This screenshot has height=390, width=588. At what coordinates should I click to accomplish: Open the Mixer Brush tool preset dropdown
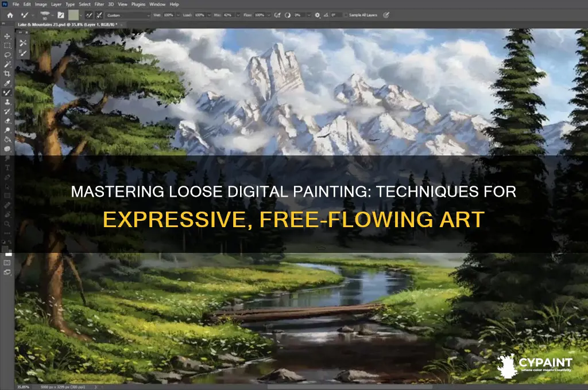coord(33,15)
